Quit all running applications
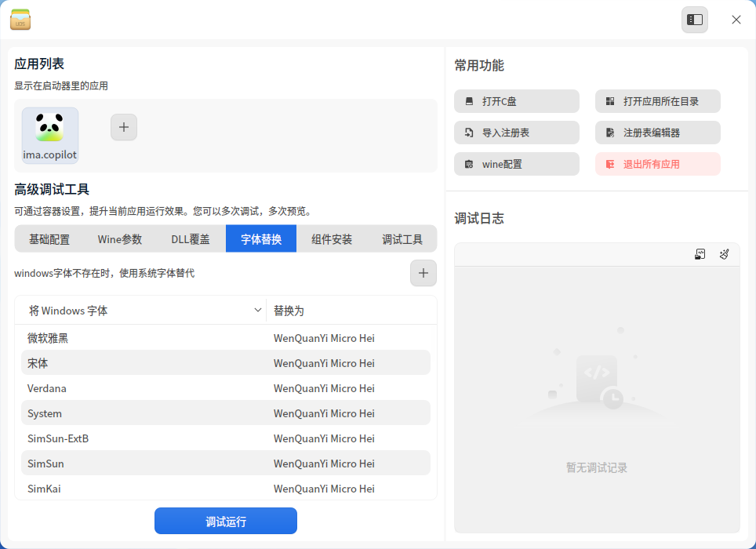The height and width of the screenshot is (549, 756). [x=658, y=164]
